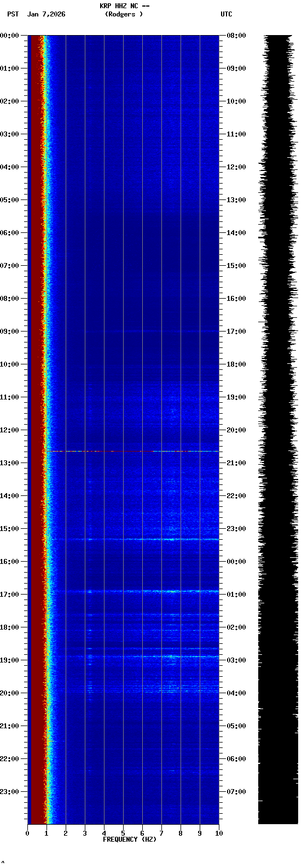Select the 20:00 PST time tick label
The image size is (302, 868).
9,693
